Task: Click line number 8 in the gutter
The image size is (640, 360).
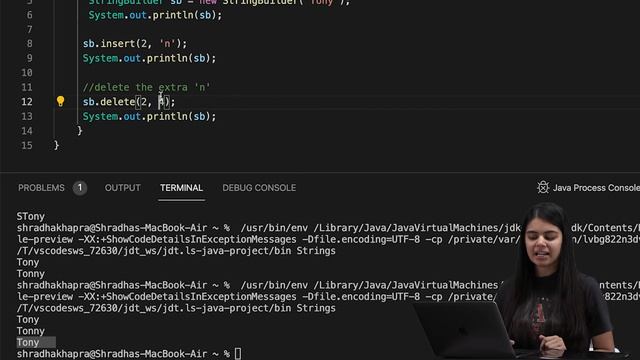Action: (29, 44)
